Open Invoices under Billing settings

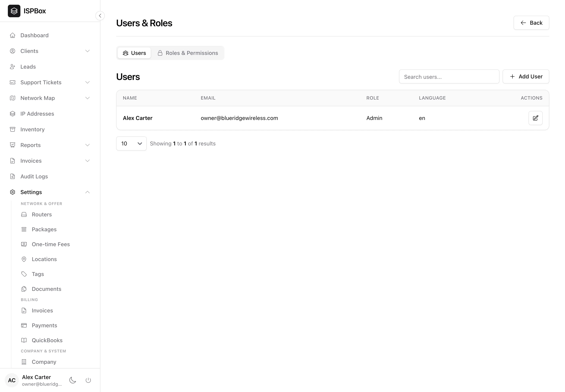(42, 311)
